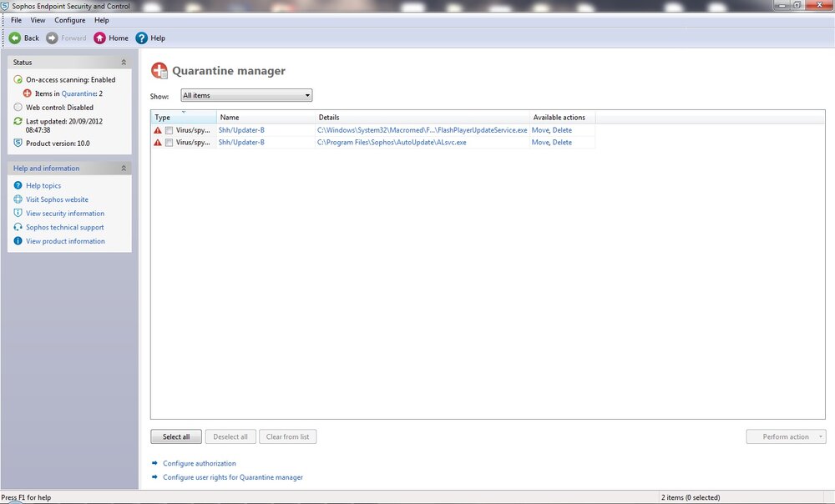The image size is (835, 504).
Task: Click warning triangle on ALsvc.exe row
Action: 158,142
